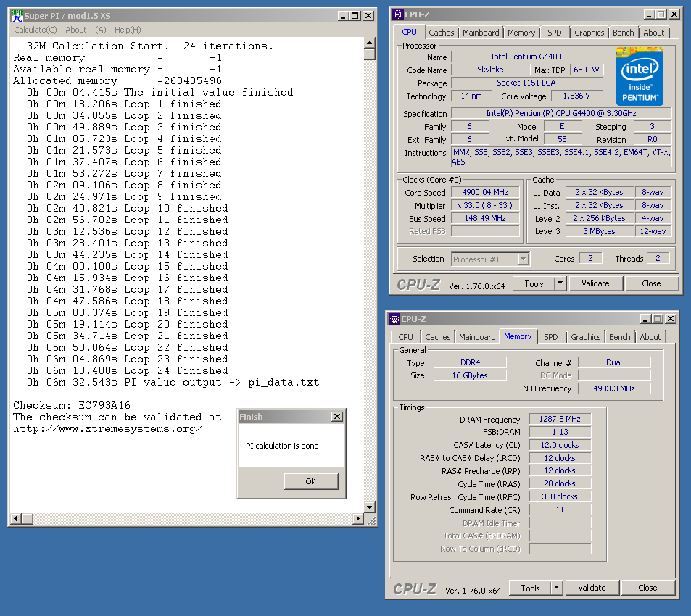The image size is (691, 616).
Task: Switch to Caches tab in upper CPU-Z window
Action: [x=441, y=33]
